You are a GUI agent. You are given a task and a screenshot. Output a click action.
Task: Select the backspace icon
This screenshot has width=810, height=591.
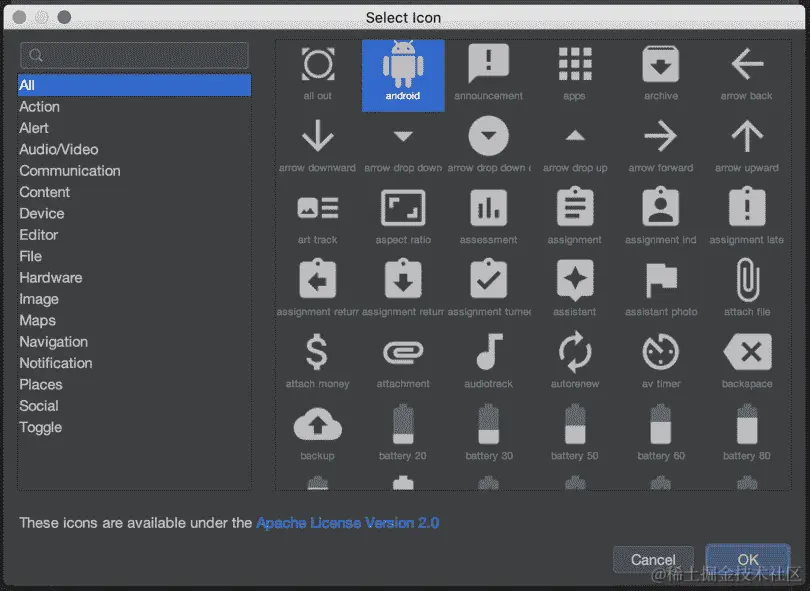click(x=747, y=362)
